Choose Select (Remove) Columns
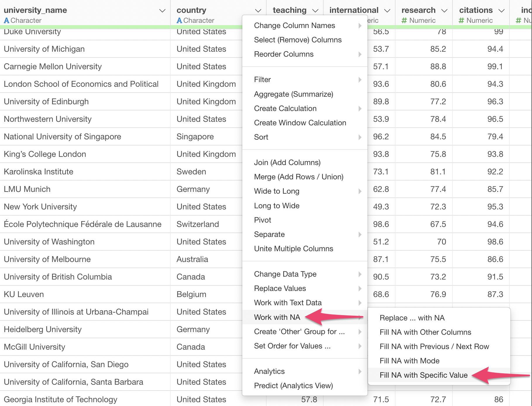Screen dimensions: 532x406 pyautogui.click(x=305, y=40)
